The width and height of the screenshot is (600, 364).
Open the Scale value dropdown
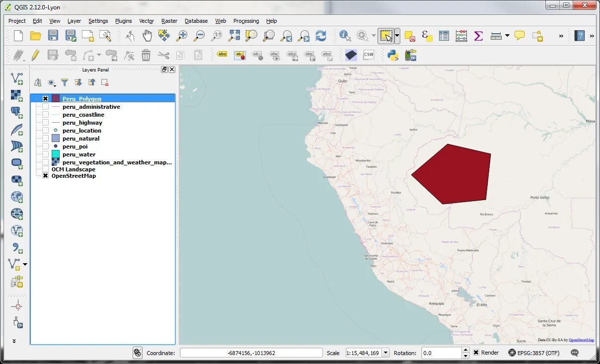pyautogui.click(x=386, y=353)
